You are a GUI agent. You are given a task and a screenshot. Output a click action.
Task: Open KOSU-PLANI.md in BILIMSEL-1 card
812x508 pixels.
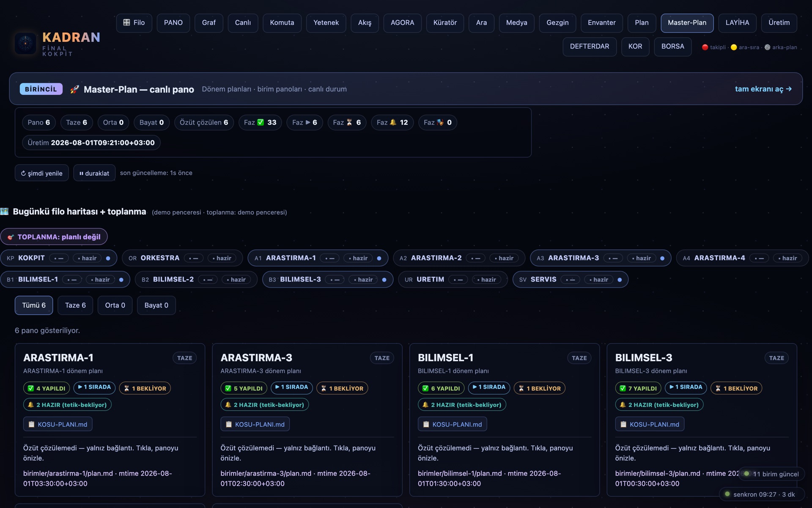(x=453, y=424)
